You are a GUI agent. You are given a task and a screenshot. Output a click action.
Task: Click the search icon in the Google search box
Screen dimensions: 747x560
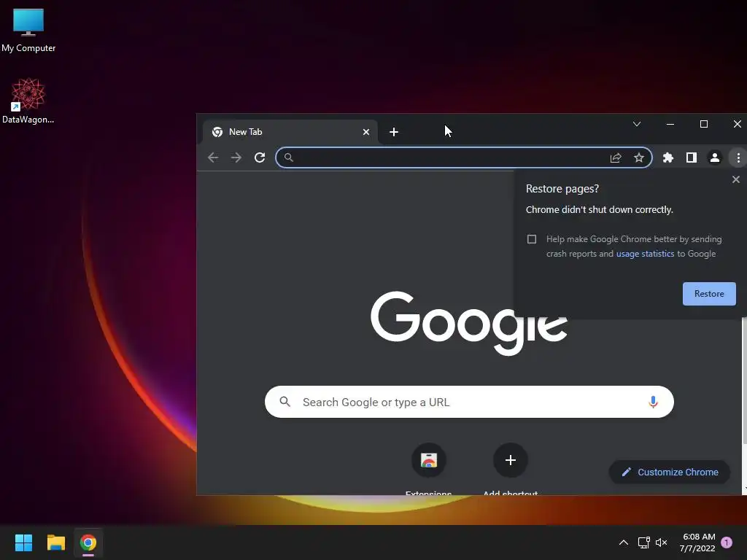(285, 402)
